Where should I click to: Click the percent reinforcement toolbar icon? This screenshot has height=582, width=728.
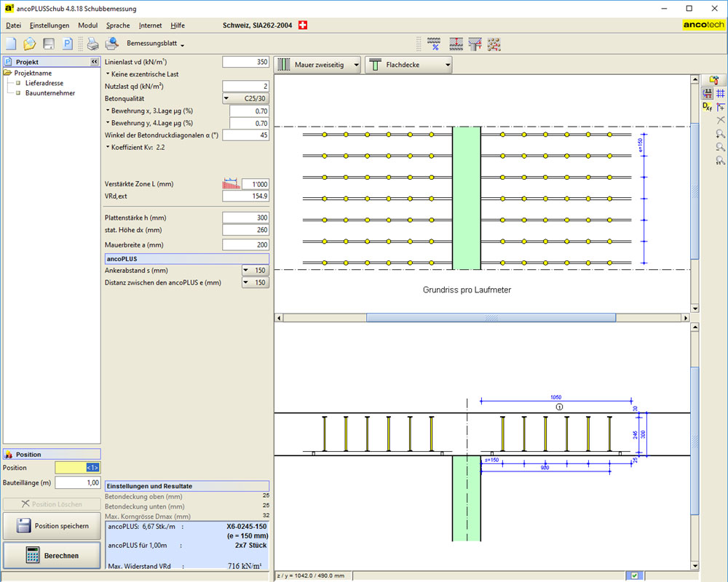(x=434, y=44)
